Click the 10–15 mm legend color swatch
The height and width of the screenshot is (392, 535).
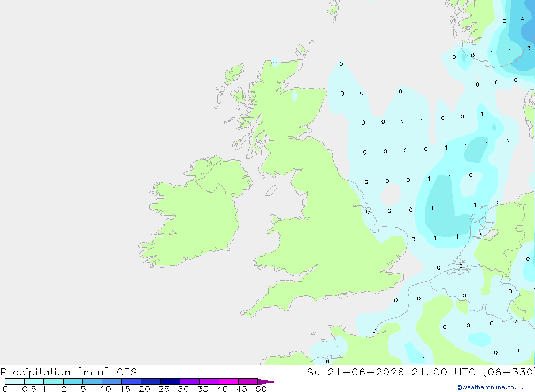[112, 381]
